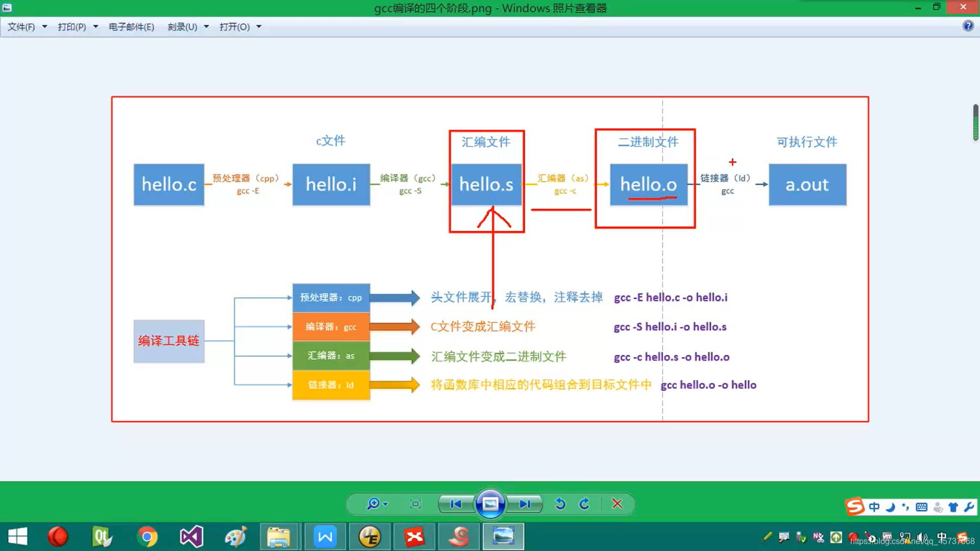Viewport: 980px width, 551px height.
Task: Toggle Chinese/English mode on Sogou bar
Action: [x=874, y=507]
